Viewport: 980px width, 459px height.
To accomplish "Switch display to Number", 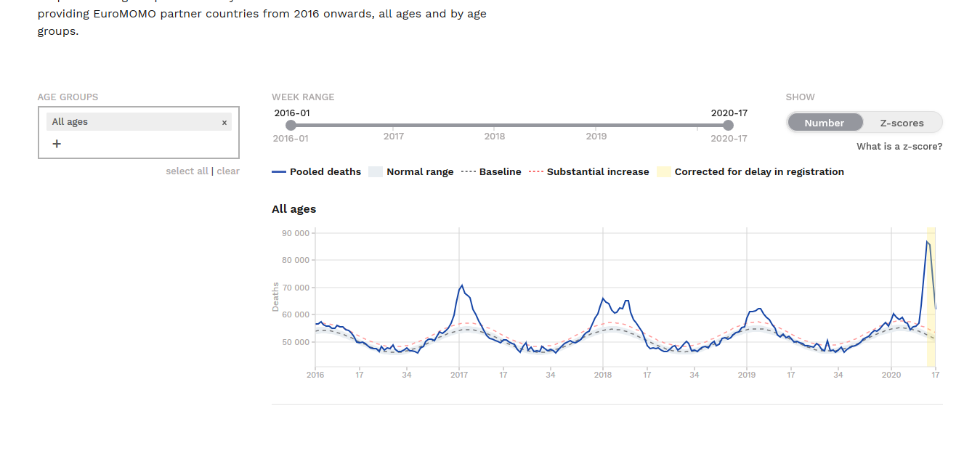I will click(824, 123).
